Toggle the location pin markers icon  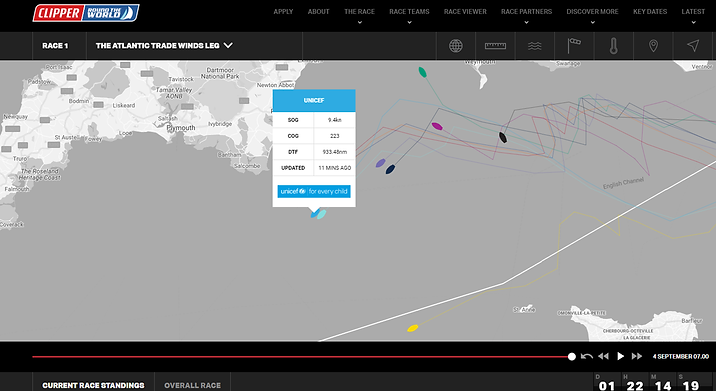[x=653, y=46]
